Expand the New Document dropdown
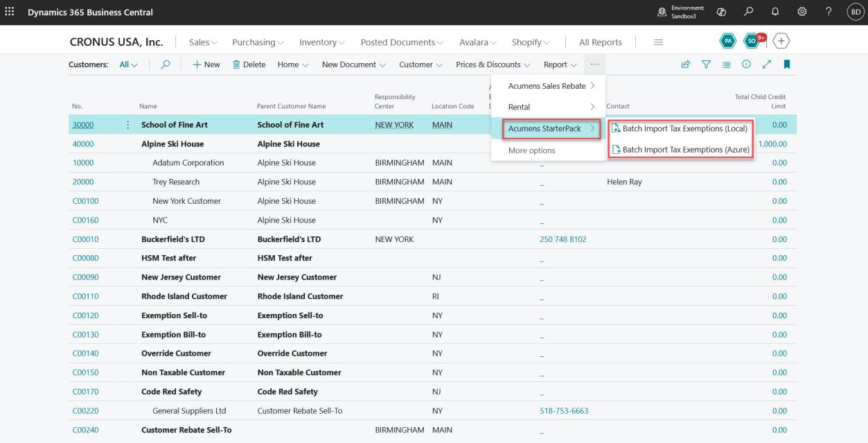 [x=354, y=64]
